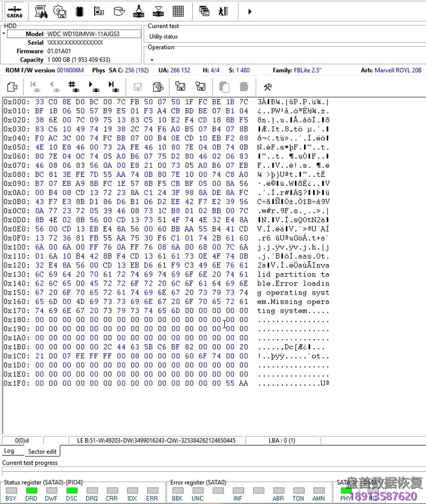Expand the HDD panel dropdown arrow
This screenshot has width=426, height=504.
(4, 34)
